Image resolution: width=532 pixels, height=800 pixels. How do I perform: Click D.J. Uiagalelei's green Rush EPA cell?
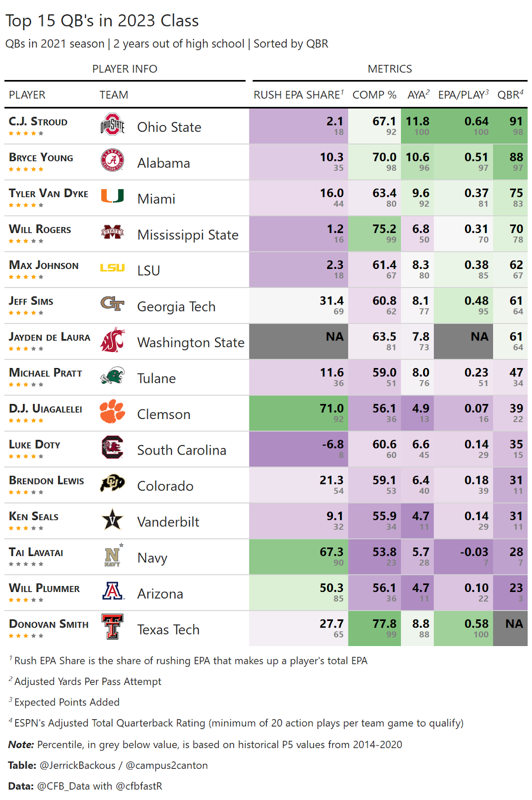[x=298, y=413]
